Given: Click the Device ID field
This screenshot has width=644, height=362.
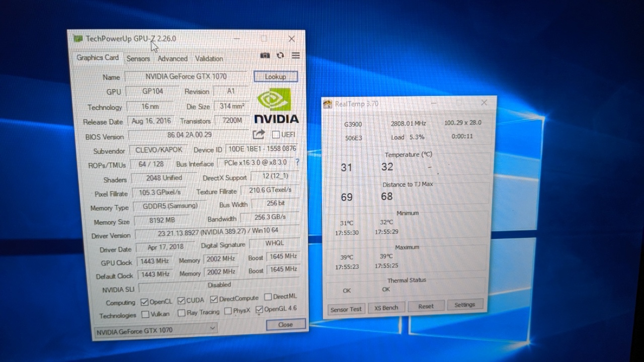Looking at the screenshot, I should tap(262, 149).
